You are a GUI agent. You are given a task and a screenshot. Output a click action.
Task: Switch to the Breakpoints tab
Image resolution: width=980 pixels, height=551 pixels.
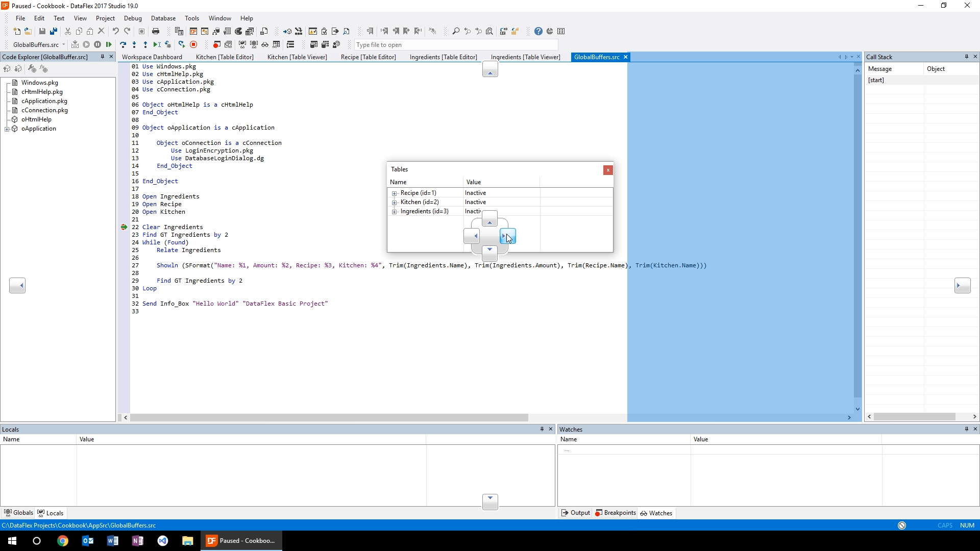[x=616, y=513]
